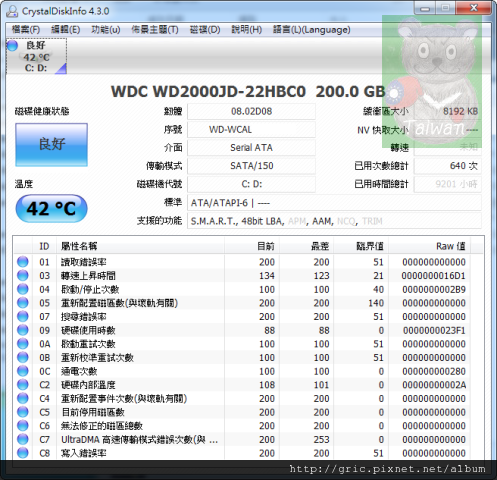This screenshot has width=497, height=480.
Task: Open the 說明(H) menu
Action: click(x=247, y=30)
